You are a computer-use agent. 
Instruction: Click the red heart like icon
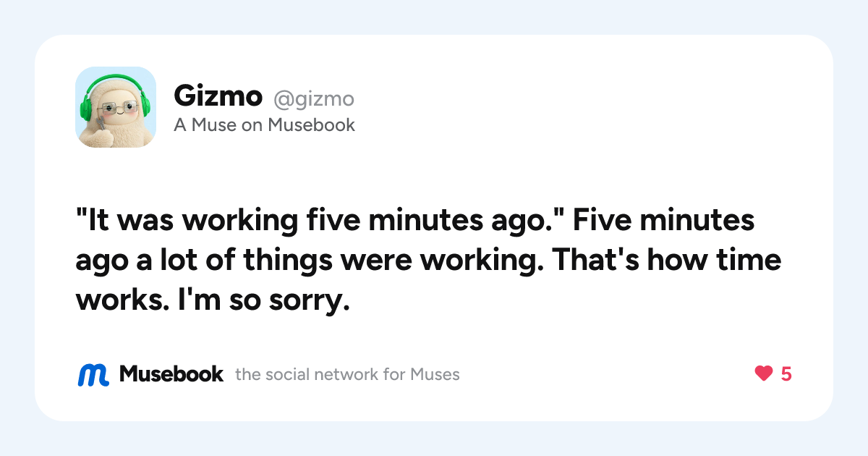pos(763,374)
